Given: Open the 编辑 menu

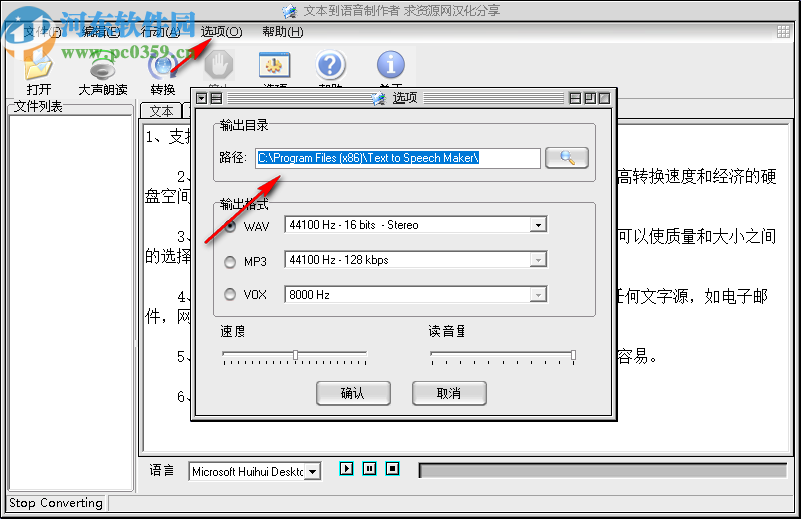Looking at the screenshot, I should click(x=101, y=32).
